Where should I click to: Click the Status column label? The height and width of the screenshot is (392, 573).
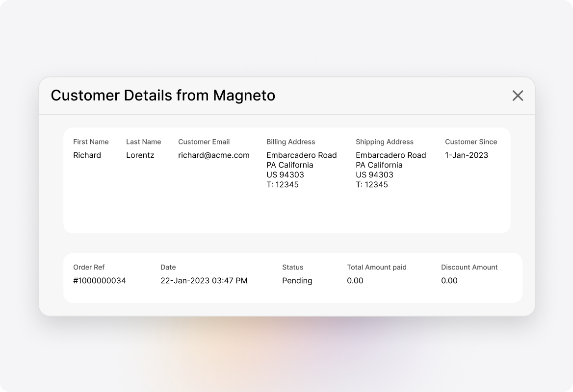click(292, 267)
